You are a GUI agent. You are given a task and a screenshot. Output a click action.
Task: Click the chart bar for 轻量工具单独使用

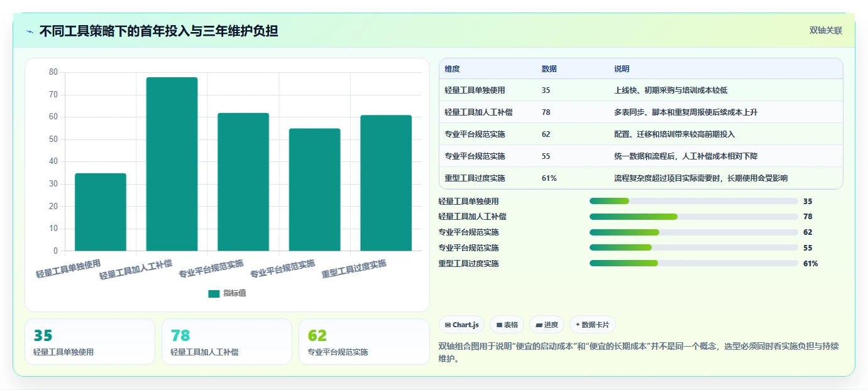coord(101,212)
